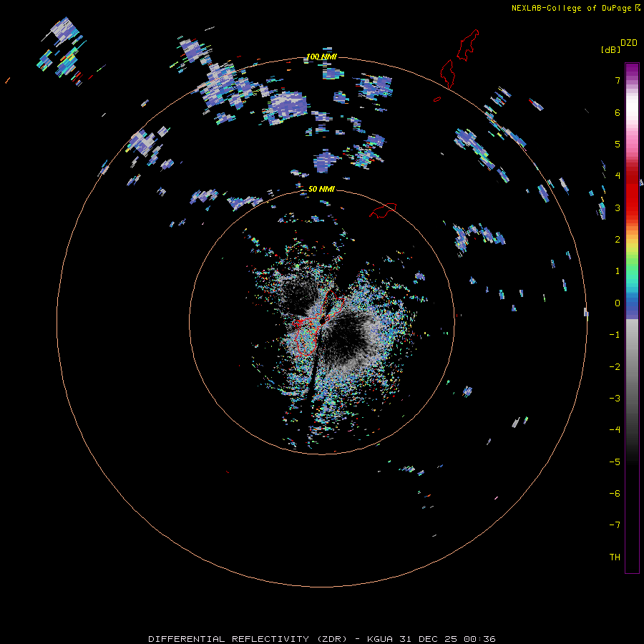Click the DZD legend title
The width and height of the screenshot is (644, 644).
pos(628,42)
